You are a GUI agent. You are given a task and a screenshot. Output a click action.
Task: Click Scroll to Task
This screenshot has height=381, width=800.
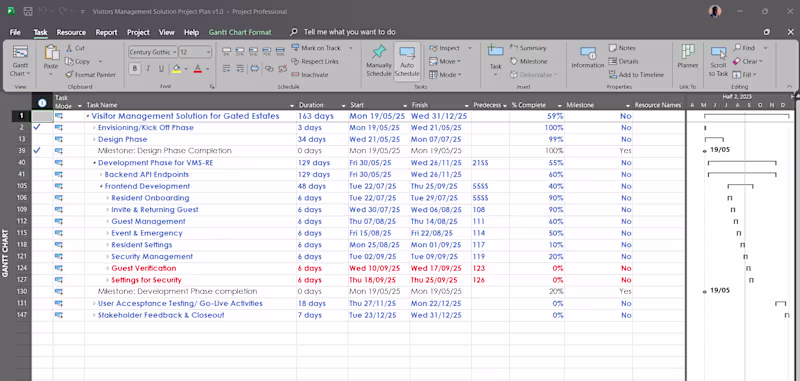pos(718,62)
